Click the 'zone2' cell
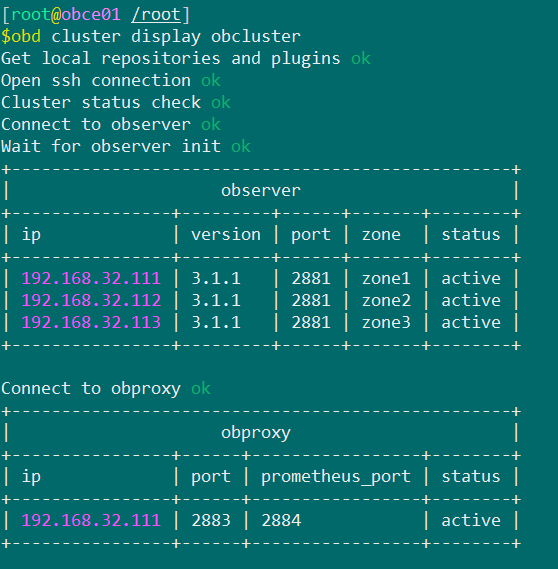The image size is (558, 569). tap(386, 301)
